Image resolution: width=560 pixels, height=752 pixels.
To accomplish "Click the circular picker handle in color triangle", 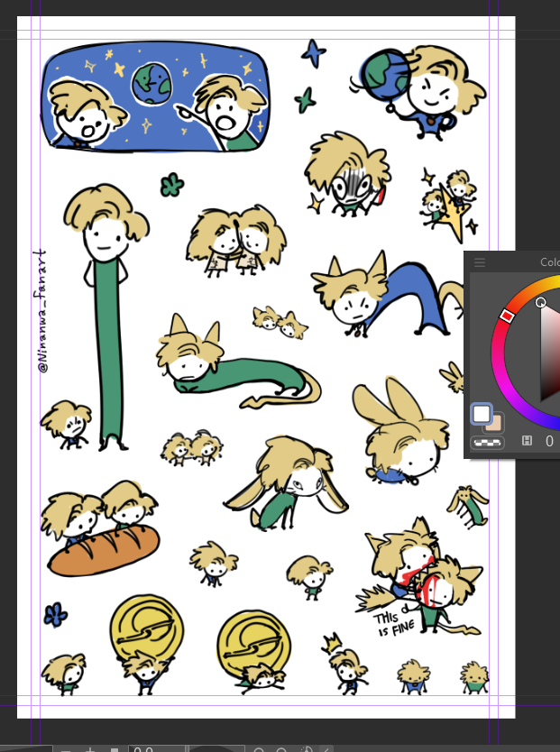I will (540, 302).
